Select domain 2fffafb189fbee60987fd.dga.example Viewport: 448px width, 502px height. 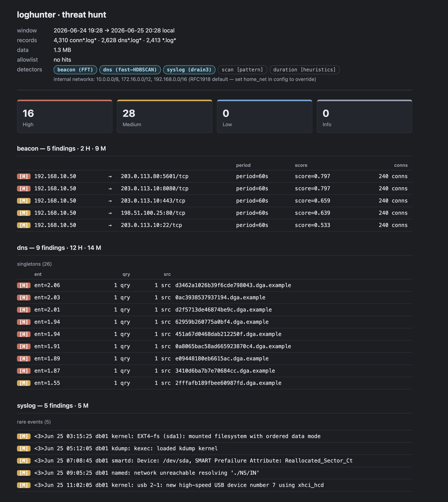coord(228,383)
